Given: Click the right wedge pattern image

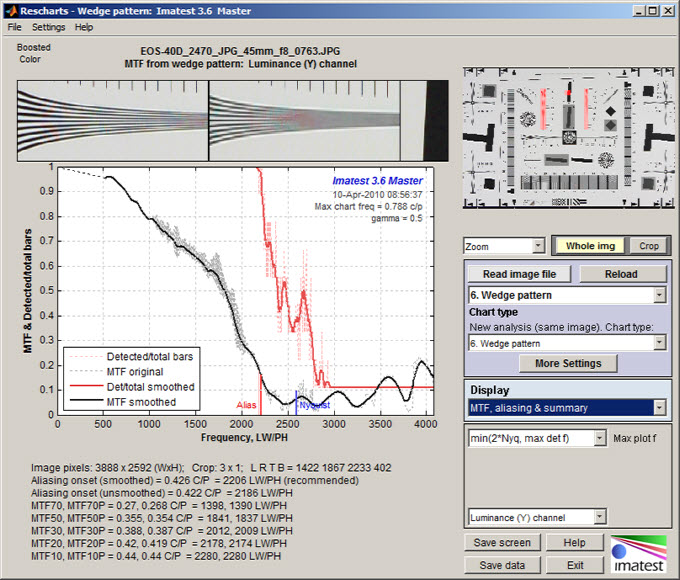Looking at the screenshot, I should pos(304,121).
